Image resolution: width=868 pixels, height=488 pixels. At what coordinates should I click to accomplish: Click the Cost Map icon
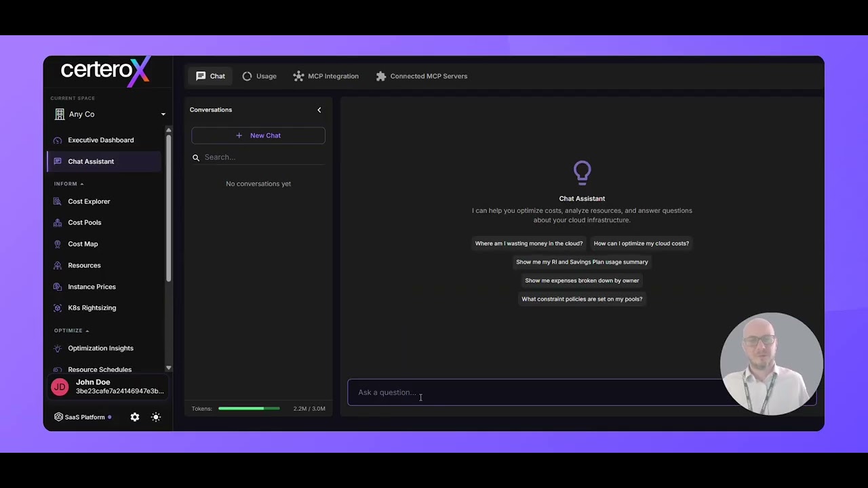click(x=58, y=244)
